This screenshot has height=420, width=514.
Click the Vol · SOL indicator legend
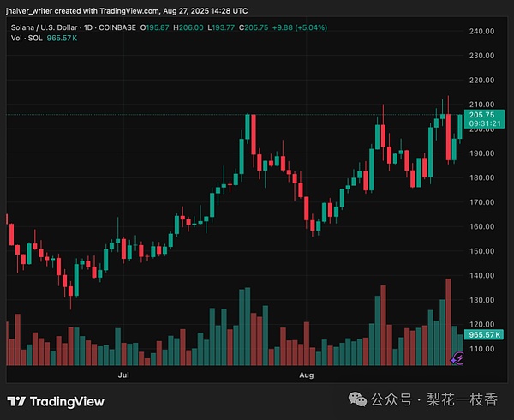point(27,38)
